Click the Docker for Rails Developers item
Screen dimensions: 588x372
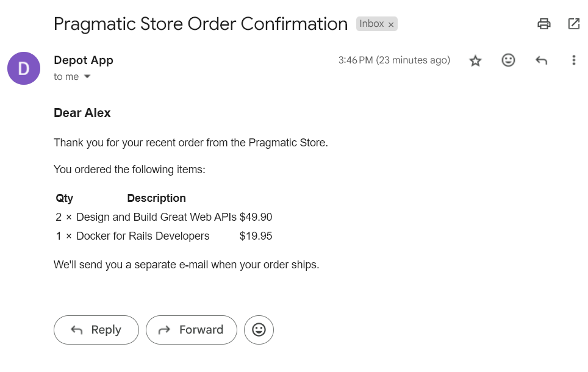pyautogui.click(x=143, y=236)
